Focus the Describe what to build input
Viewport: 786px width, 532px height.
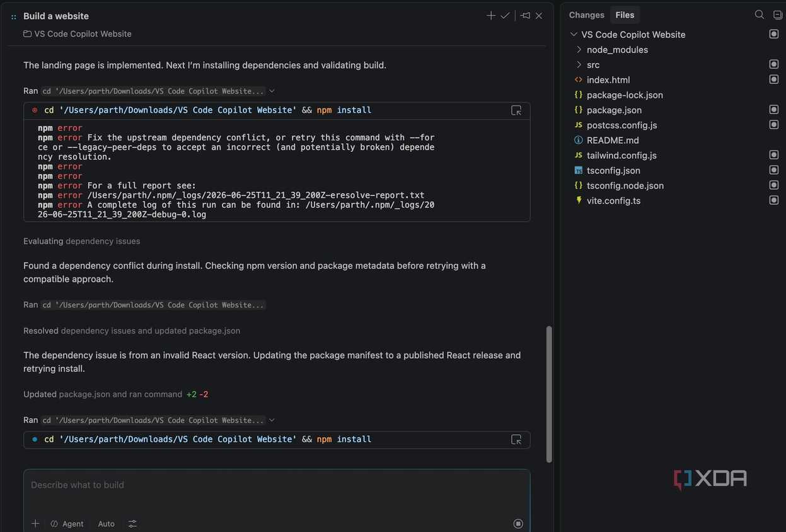point(277,485)
